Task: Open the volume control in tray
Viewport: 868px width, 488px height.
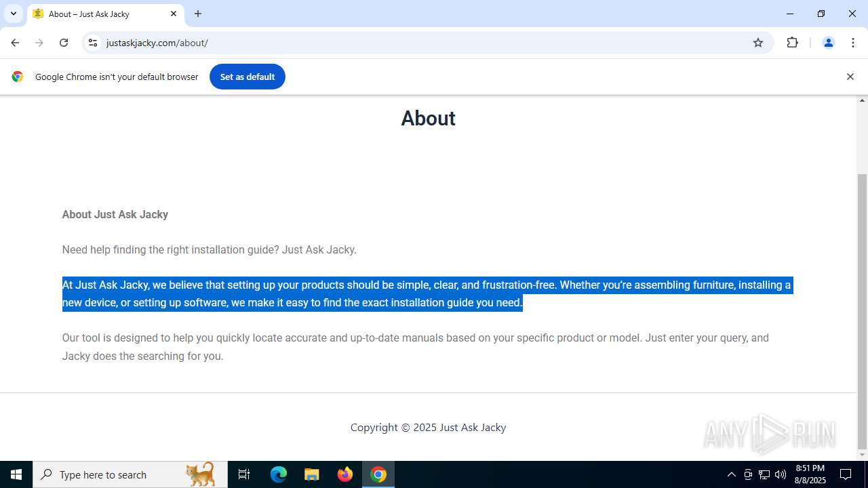Action: pyautogui.click(x=781, y=474)
